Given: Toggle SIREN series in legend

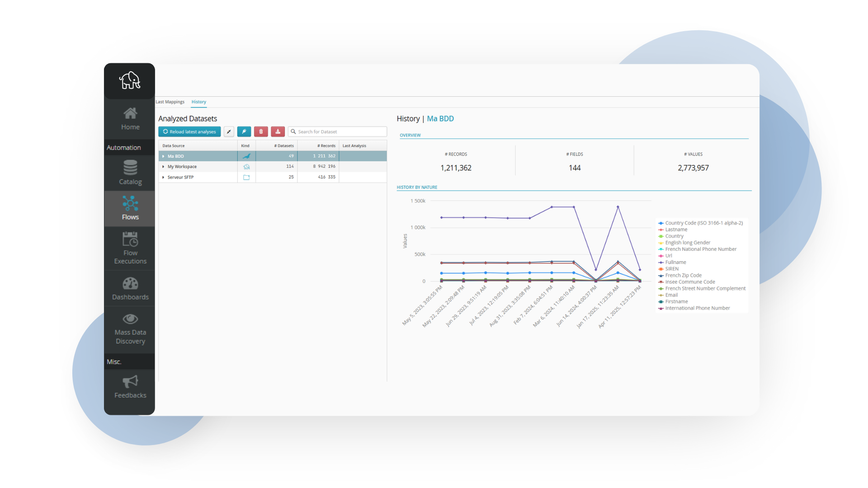Looking at the screenshot, I should point(669,269).
